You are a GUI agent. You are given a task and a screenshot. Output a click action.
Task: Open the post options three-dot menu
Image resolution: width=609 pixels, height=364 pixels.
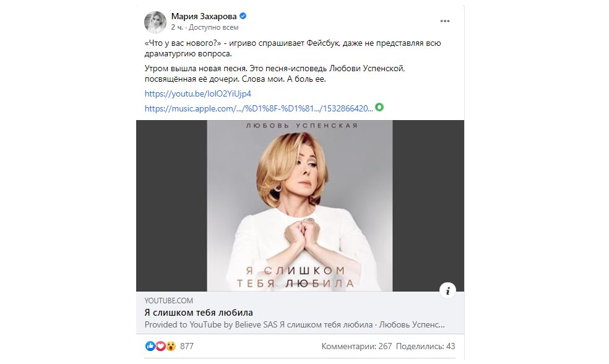click(x=445, y=21)
